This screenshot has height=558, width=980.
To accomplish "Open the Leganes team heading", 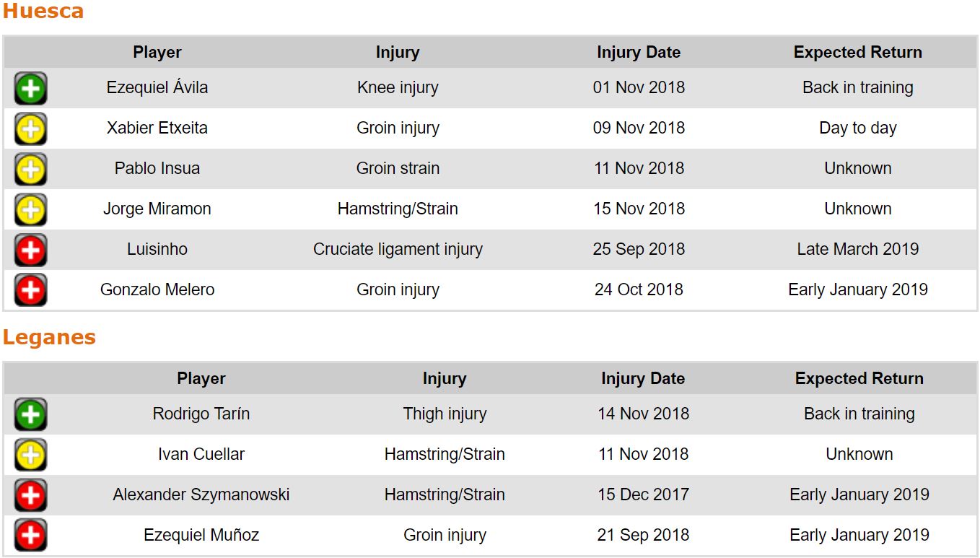I will [x=49, y=338].
